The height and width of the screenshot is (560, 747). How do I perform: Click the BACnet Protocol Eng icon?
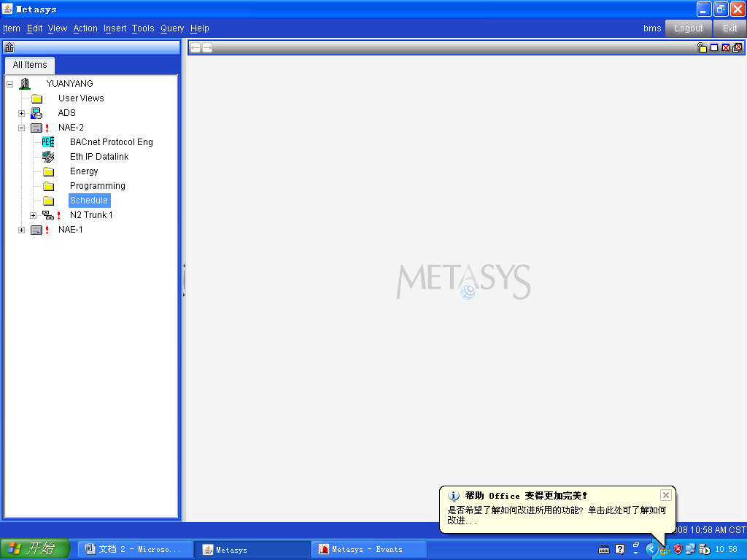coord(47,142)
